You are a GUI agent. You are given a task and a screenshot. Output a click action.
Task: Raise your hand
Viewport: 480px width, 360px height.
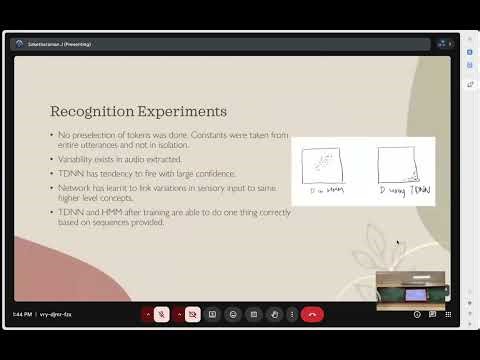(x=275, y=314)
